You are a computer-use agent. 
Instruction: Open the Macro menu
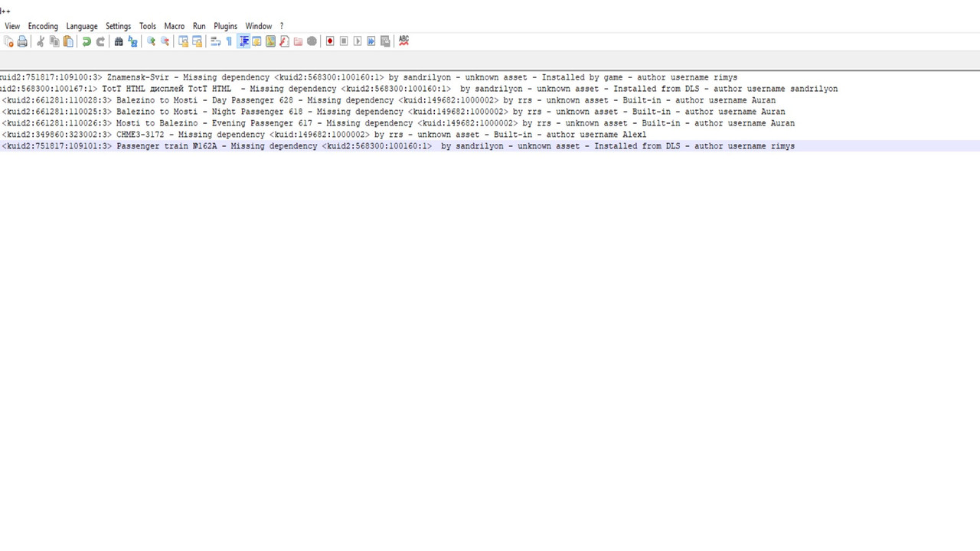pos(175,26)
